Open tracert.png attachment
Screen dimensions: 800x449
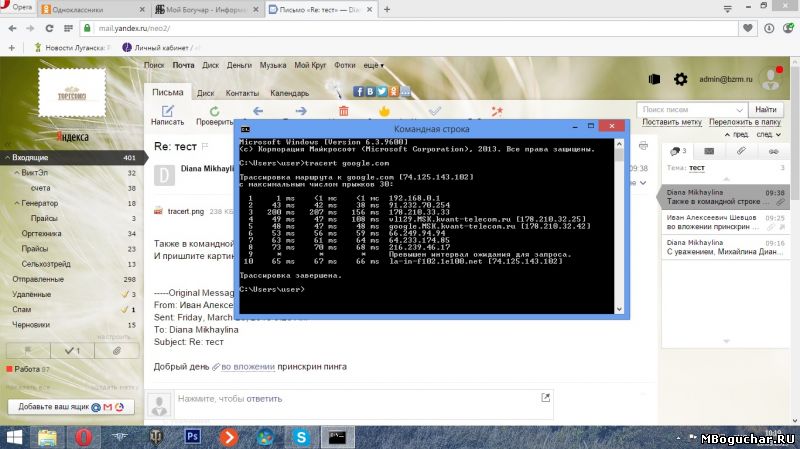point(186,211)
